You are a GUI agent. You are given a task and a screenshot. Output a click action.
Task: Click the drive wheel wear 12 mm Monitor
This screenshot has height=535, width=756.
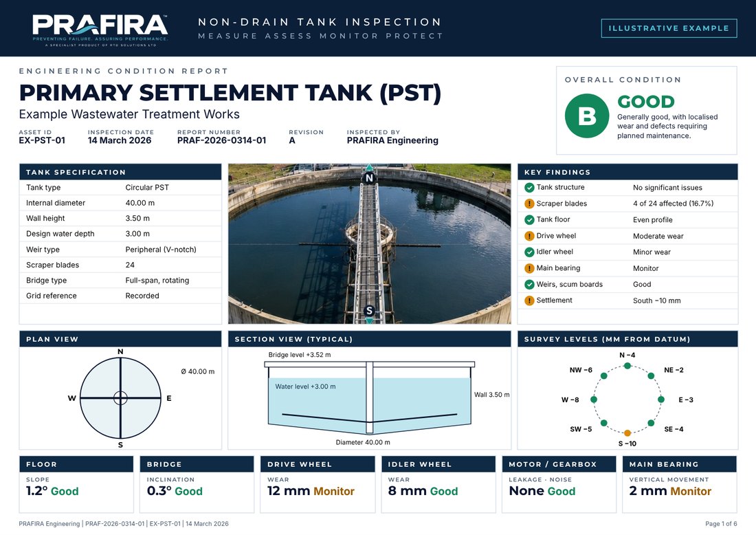pos(311,491)
